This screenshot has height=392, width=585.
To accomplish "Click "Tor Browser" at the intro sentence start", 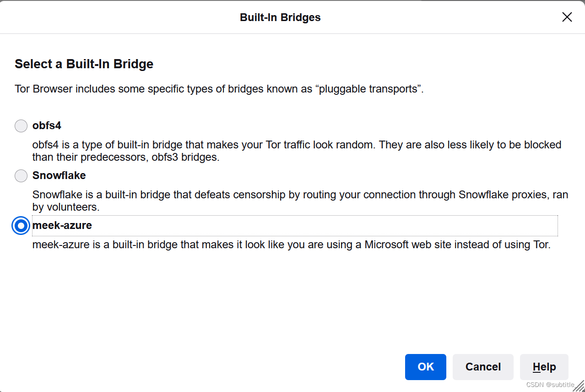I will click(43, 89).
